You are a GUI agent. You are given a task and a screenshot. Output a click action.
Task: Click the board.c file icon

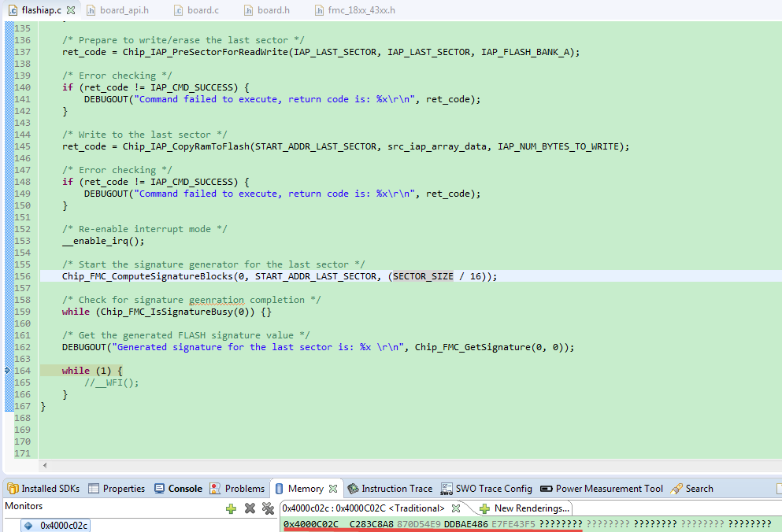[178, 10]
